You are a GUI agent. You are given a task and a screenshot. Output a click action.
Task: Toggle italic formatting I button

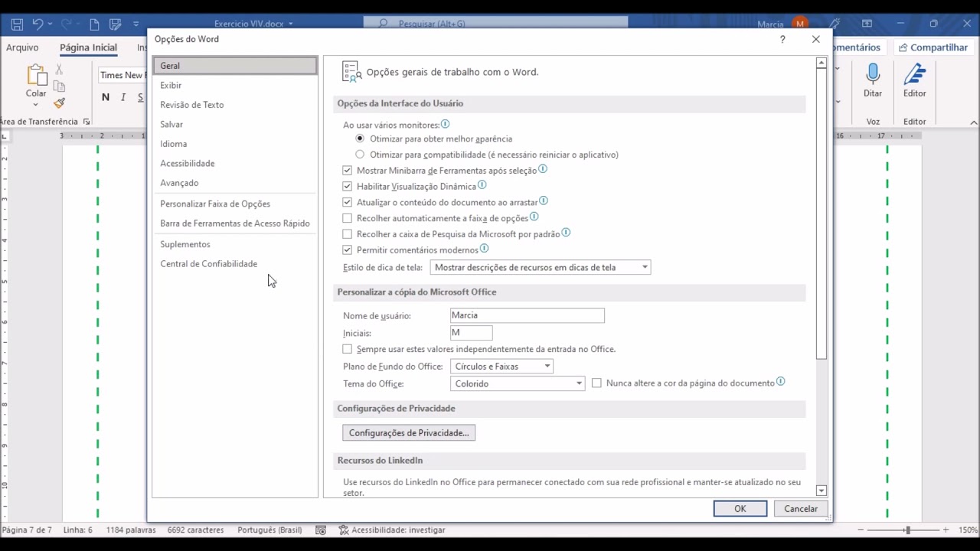coord(123,97)
